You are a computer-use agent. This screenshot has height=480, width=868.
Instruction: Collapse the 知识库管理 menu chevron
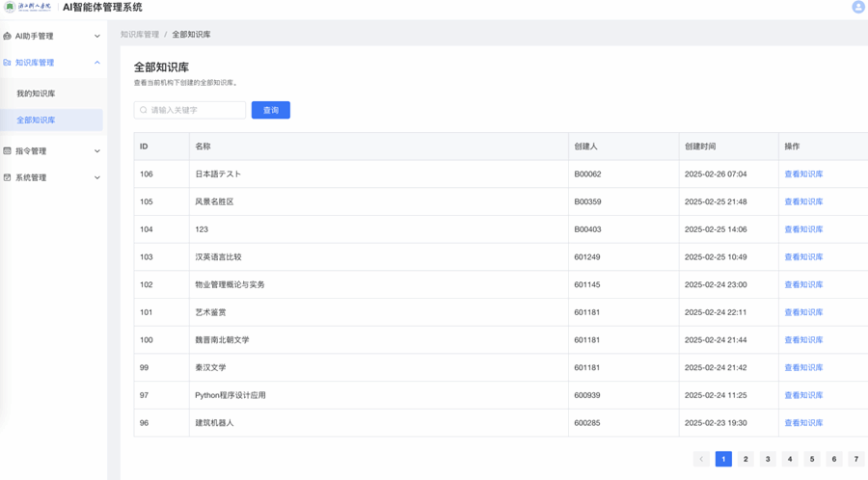(x=97, y=63)
